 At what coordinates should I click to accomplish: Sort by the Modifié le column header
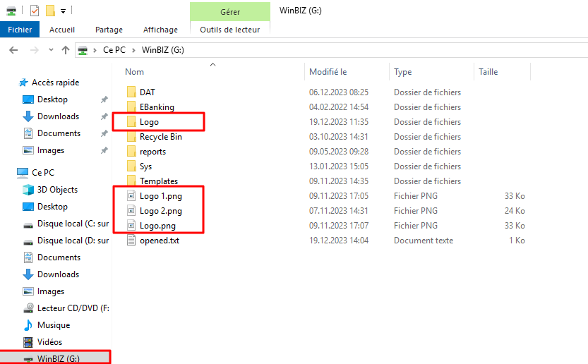(x=328, y=71)
